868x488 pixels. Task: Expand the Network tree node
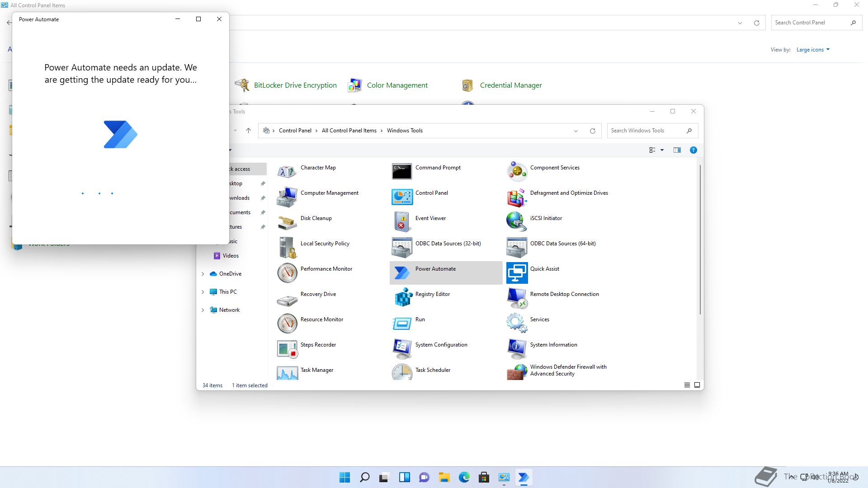pos(203,310)
